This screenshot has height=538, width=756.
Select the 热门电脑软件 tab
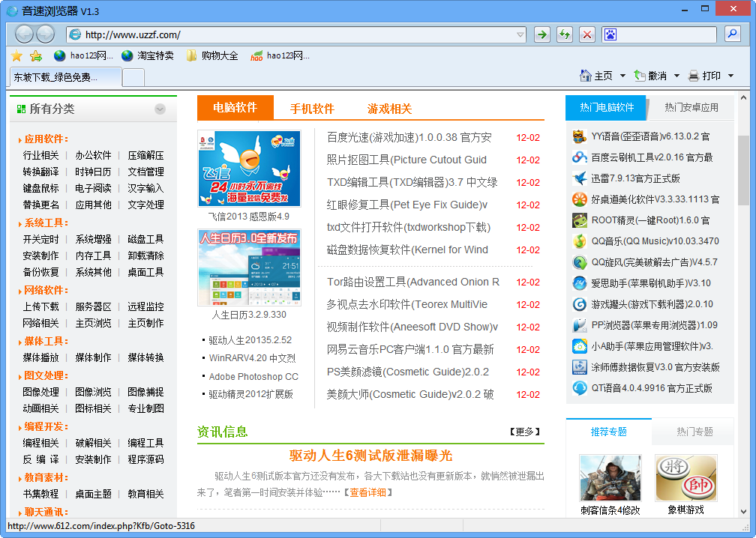pyautogui.click(x=606, y=107)
